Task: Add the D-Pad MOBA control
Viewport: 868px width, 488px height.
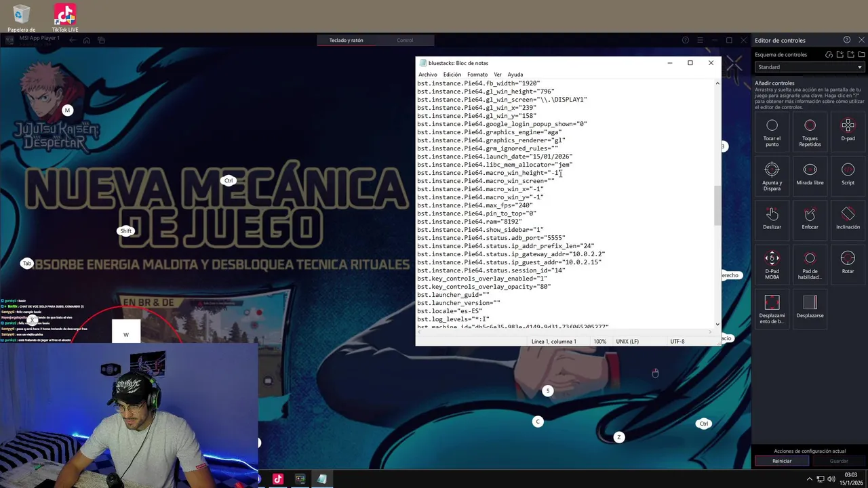Action: tap(772, 265)
